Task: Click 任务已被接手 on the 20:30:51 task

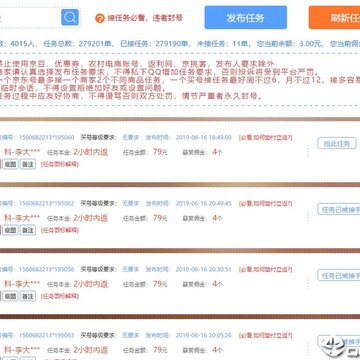Action: tap(339, 275)
